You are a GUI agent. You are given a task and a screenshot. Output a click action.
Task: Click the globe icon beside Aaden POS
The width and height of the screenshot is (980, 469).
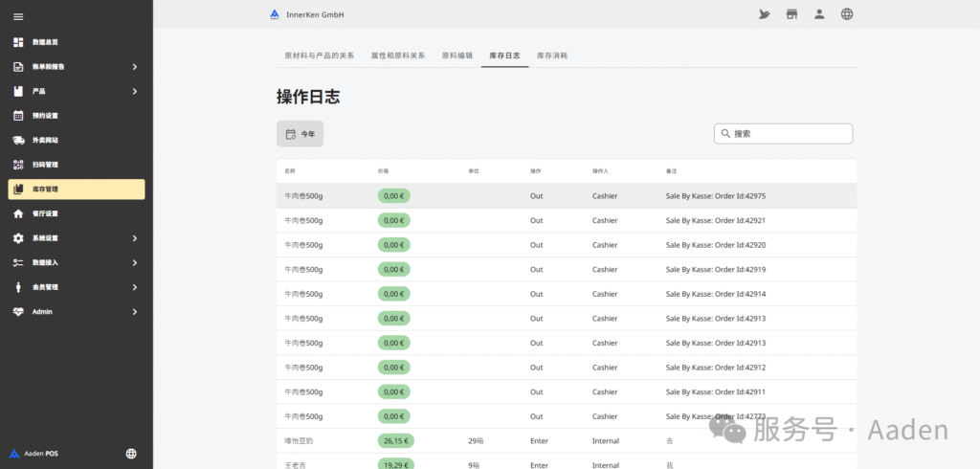pos(131,454)
